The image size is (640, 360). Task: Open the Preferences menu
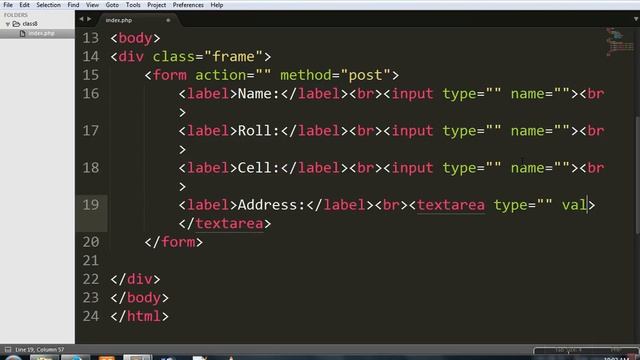click(188, 5)
